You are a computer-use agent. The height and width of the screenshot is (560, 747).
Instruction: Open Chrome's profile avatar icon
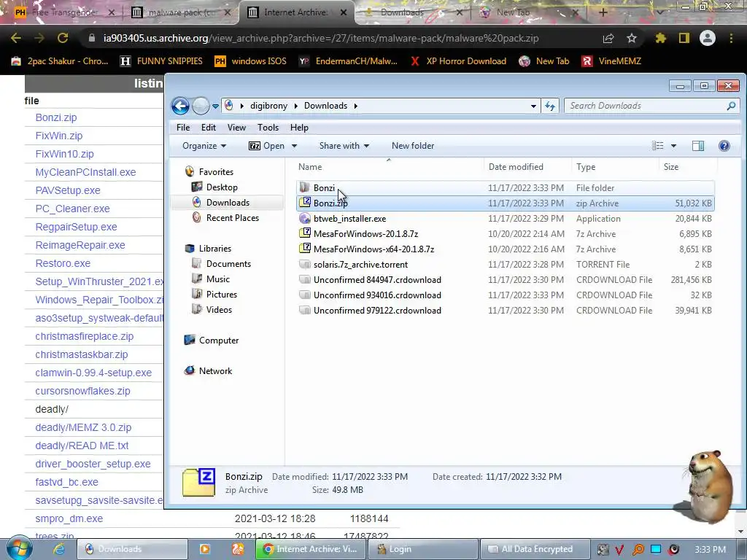tap(708, 38)
